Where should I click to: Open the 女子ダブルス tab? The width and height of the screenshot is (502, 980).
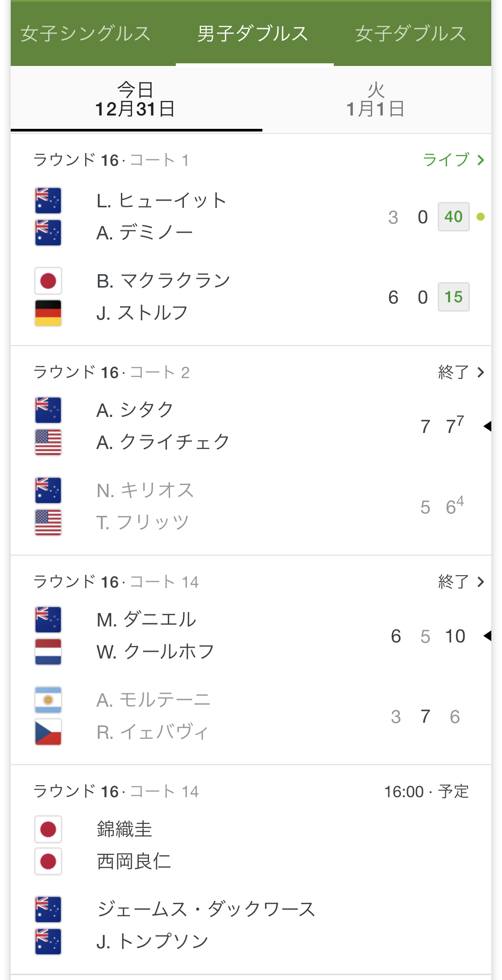(411, 34)
